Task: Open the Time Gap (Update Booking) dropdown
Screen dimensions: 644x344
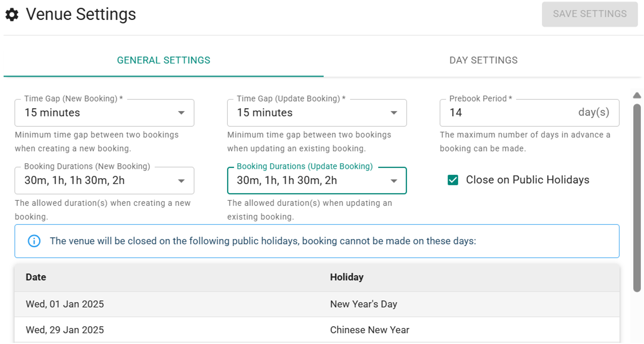Action: coord(317,113)
